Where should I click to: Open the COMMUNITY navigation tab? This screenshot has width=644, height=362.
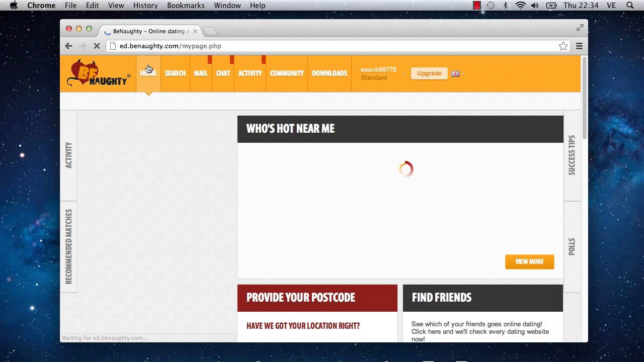(287, 73)
